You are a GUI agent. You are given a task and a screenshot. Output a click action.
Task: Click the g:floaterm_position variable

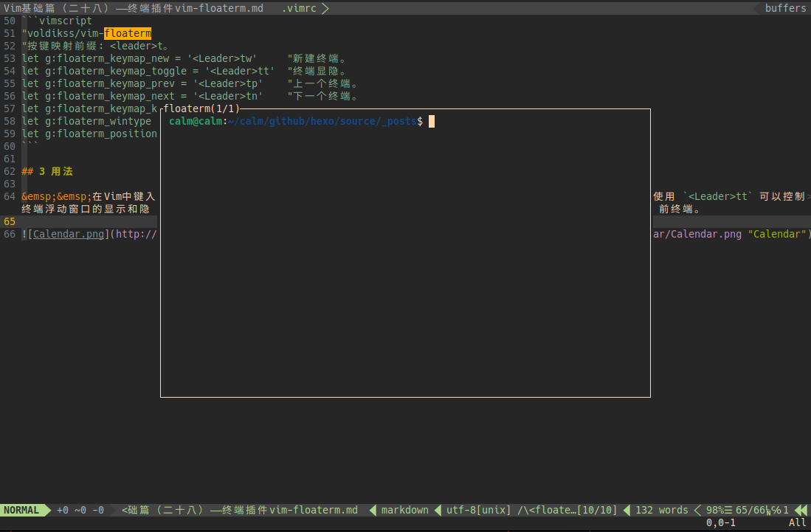101,134
